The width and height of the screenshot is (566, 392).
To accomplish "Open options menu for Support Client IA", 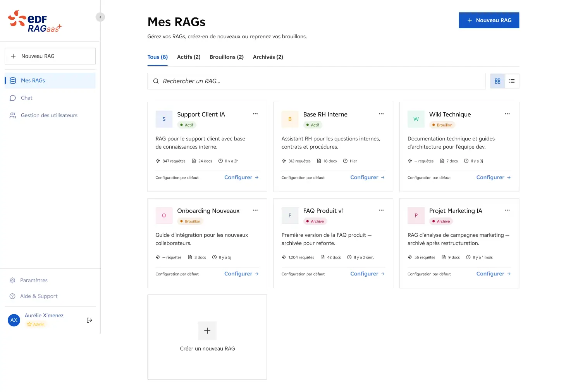I will click(x=255, y=114).
